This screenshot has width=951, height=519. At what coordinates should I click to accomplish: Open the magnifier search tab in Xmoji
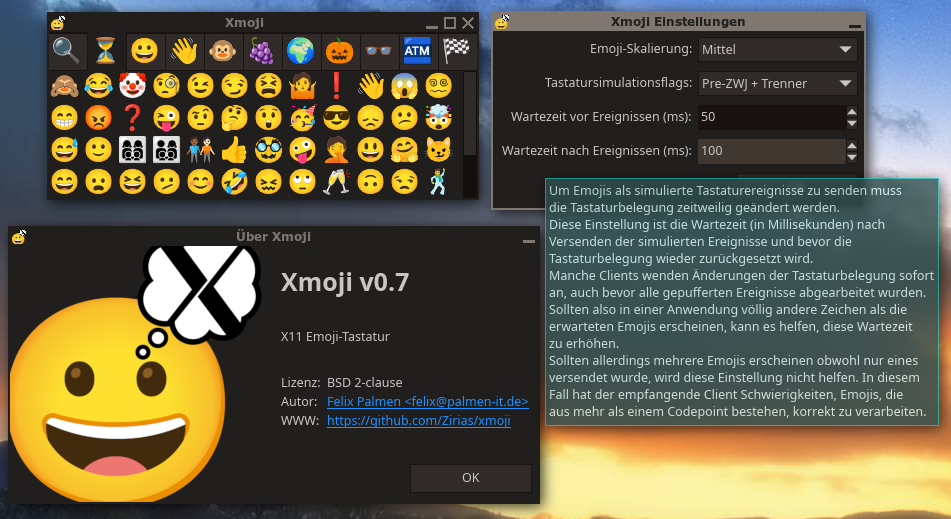coord(67,50)
